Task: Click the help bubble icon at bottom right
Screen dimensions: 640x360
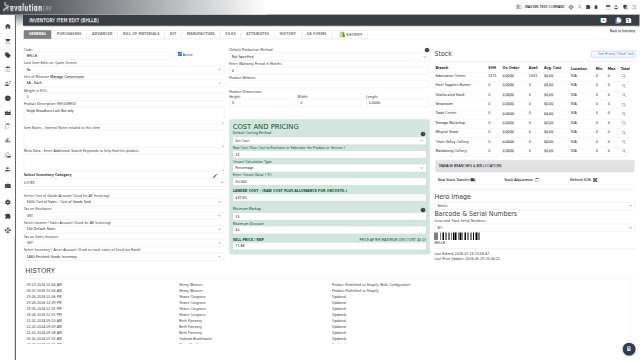Action: click(x=629, y=349)
